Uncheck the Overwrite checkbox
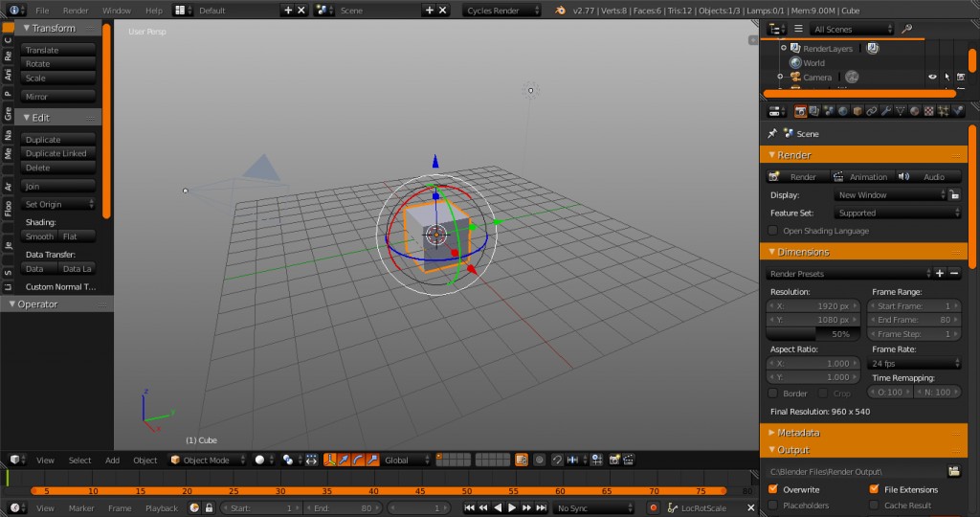This screenshot has width=980, height=517. point(773,489)
